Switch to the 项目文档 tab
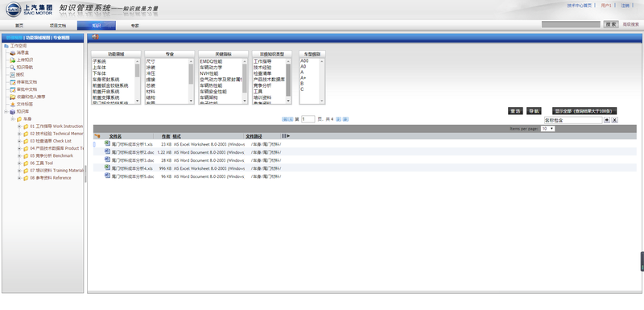644x310 pixels. point(58,26)
